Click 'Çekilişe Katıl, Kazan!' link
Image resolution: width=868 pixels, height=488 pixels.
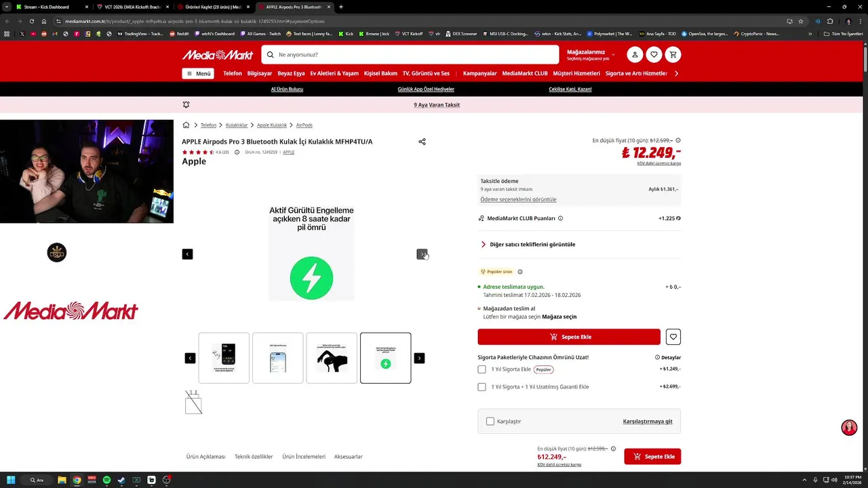click(570, 89)
